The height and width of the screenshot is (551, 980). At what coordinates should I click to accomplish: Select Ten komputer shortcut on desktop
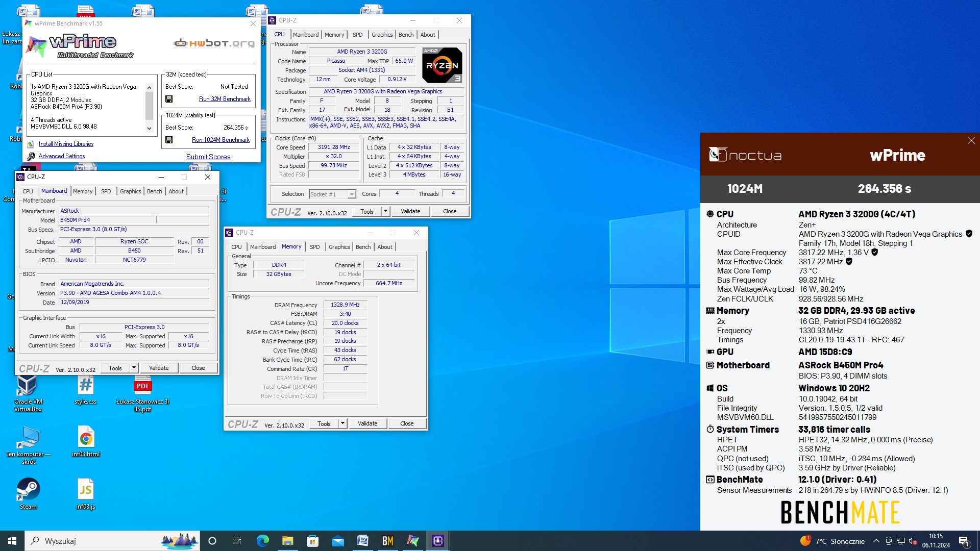28,445
